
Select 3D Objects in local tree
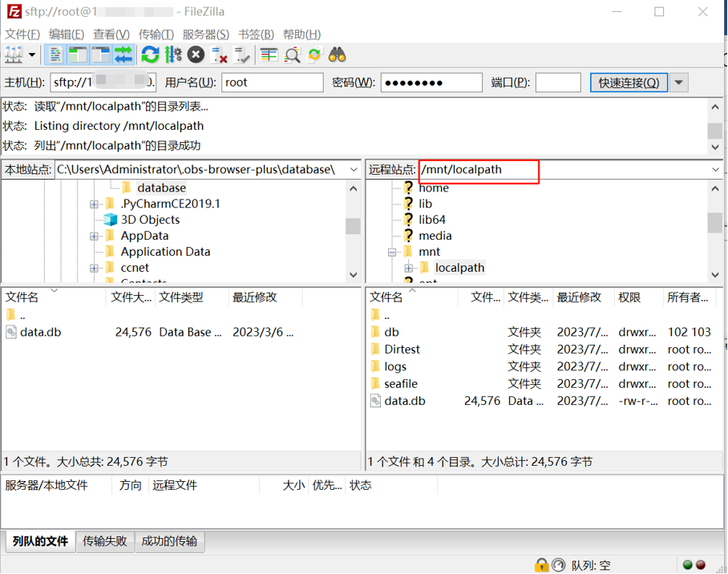pos(151,220)
